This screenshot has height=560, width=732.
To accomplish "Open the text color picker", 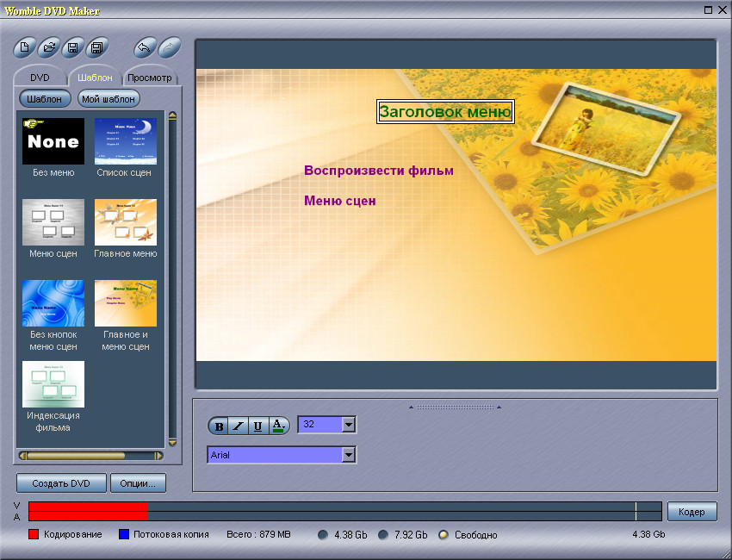I will coord(278,426).
